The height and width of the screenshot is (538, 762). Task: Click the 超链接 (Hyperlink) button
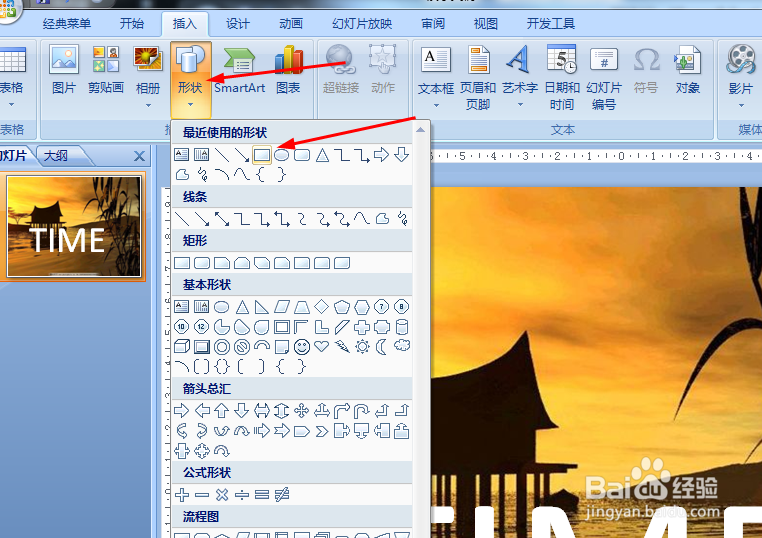[x=341, y=71]
